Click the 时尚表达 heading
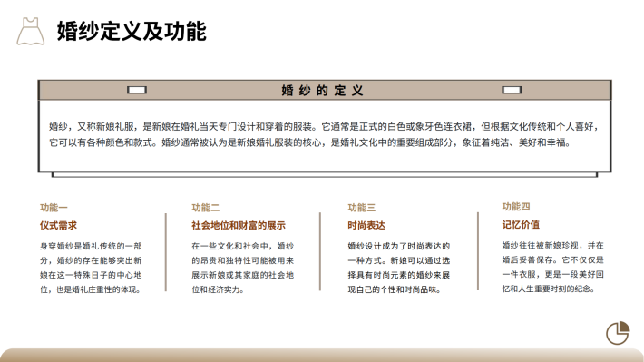644x362 pixels. [366, 225]
